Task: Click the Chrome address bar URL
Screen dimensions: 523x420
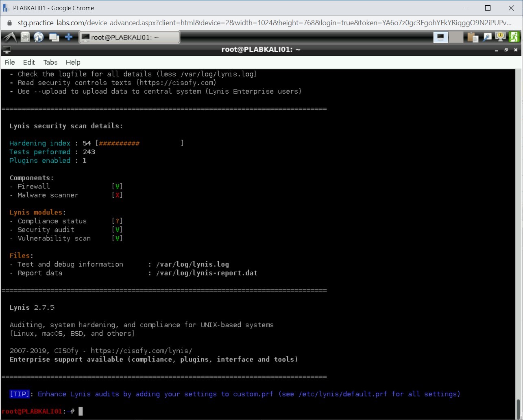Action: click(260, 23)
